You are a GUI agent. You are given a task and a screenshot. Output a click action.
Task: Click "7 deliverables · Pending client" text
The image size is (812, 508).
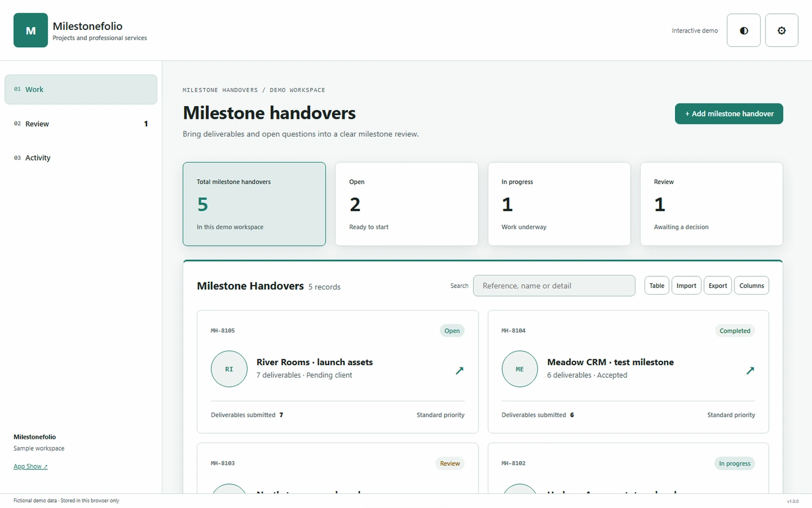[304, 375]
